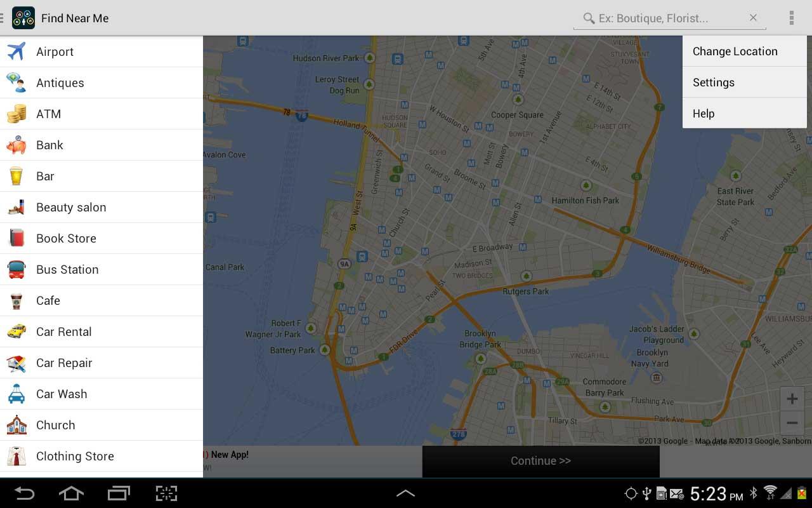Viewport: 812px width, 508px height.
Task: Tap the Bar beer glass icon
Action: [x=16, y=176]
